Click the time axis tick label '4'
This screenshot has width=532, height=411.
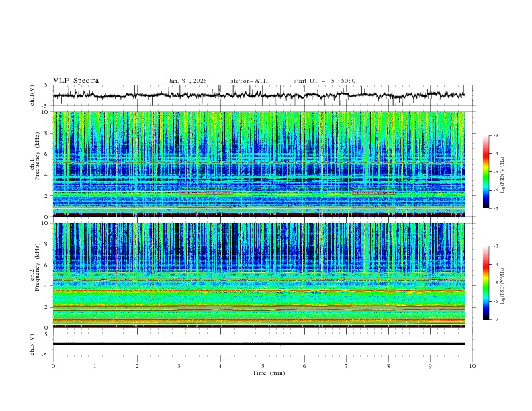click(x=220, y=366)
